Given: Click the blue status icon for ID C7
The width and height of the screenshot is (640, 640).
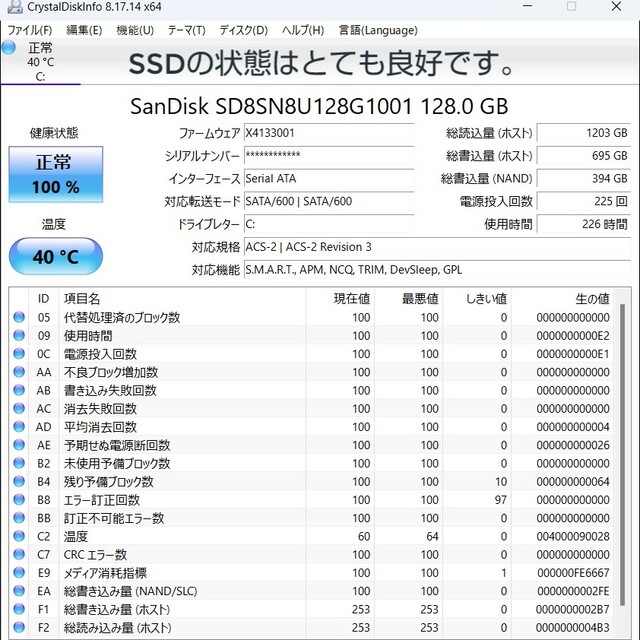Looking at the screenshot, I should click(x=19, y=554).
